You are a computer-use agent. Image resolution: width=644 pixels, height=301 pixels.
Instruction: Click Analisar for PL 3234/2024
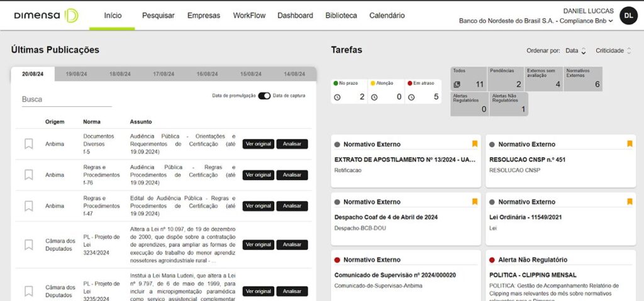point(292,244)
